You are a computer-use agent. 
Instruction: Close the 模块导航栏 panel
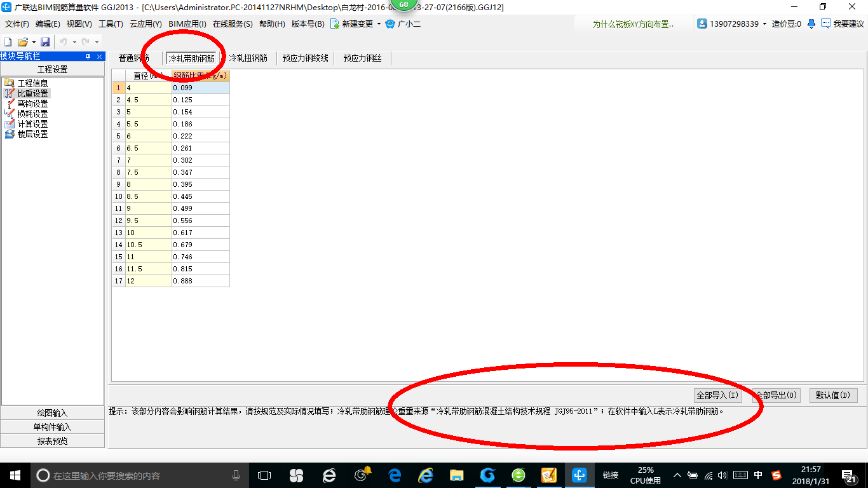tap(99, 57)
